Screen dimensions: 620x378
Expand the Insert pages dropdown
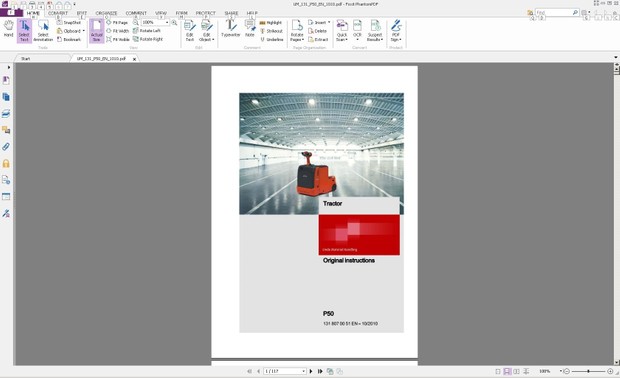[319, 23]
